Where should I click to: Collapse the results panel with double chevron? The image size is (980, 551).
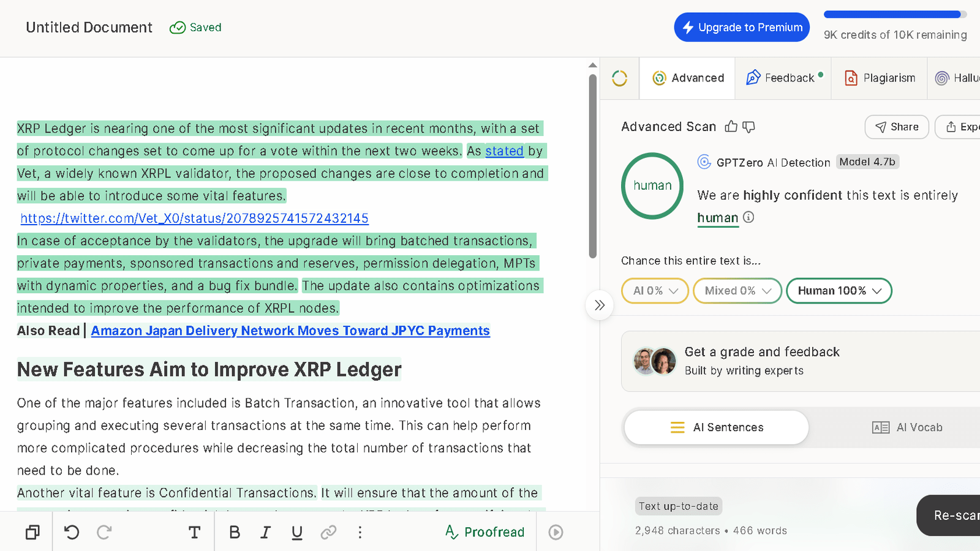[600, 305]
